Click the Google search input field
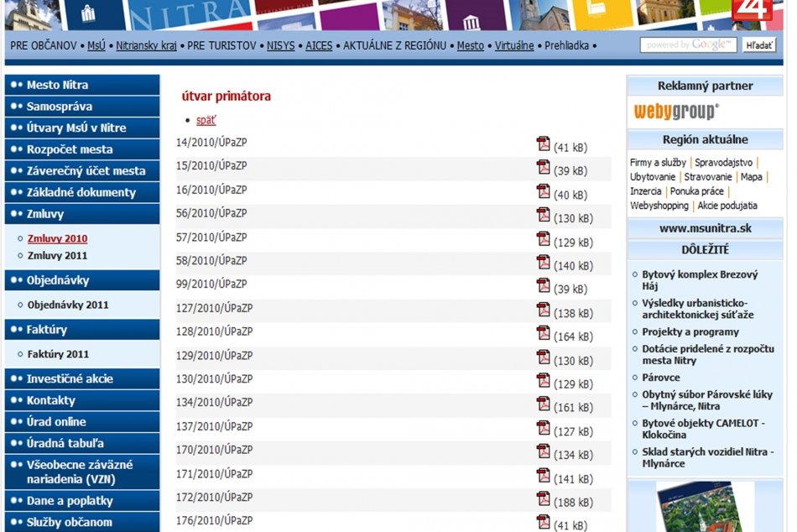 tap(689, 45)
